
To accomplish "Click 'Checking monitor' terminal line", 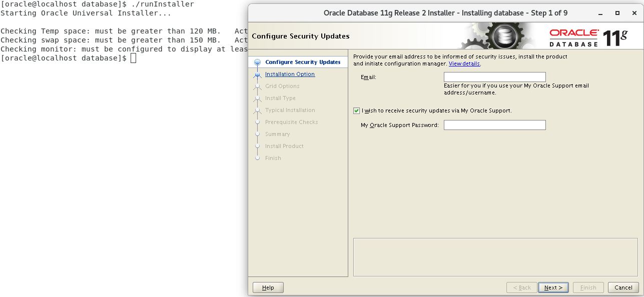I will [x=124, y=49].
